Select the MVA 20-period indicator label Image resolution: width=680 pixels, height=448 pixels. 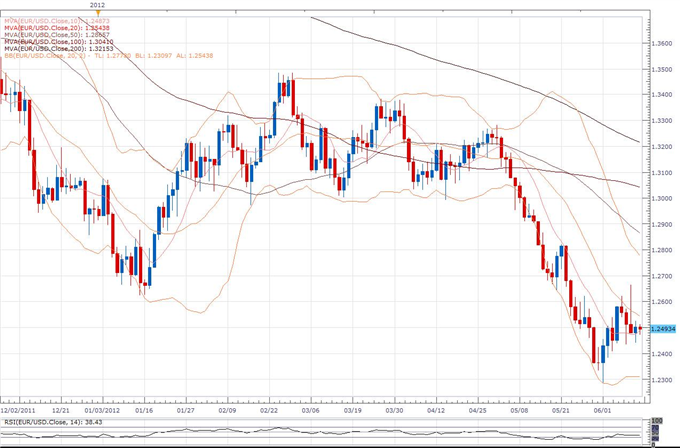[x=57, y=27]
